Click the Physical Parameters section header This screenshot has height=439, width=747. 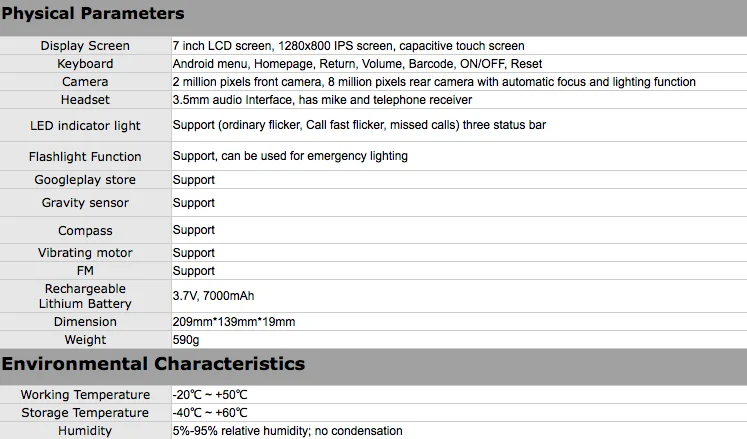(93, 14)
